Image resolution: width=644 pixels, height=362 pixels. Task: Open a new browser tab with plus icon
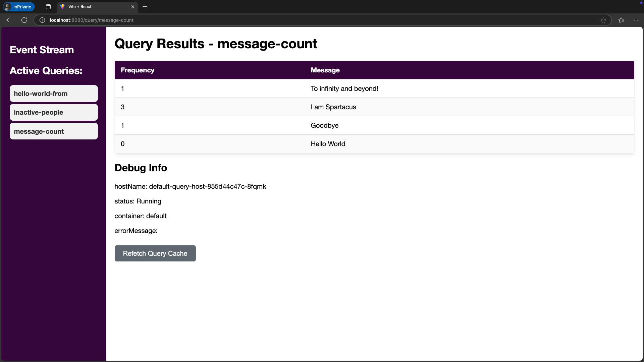tap(145, 7)
